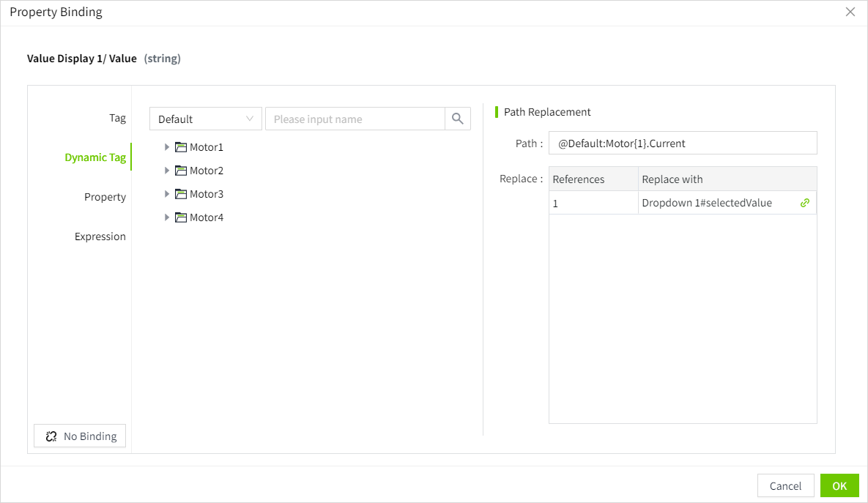Expand the Motor2 tree node
The image size is (868, 503).
click(167, 171)
